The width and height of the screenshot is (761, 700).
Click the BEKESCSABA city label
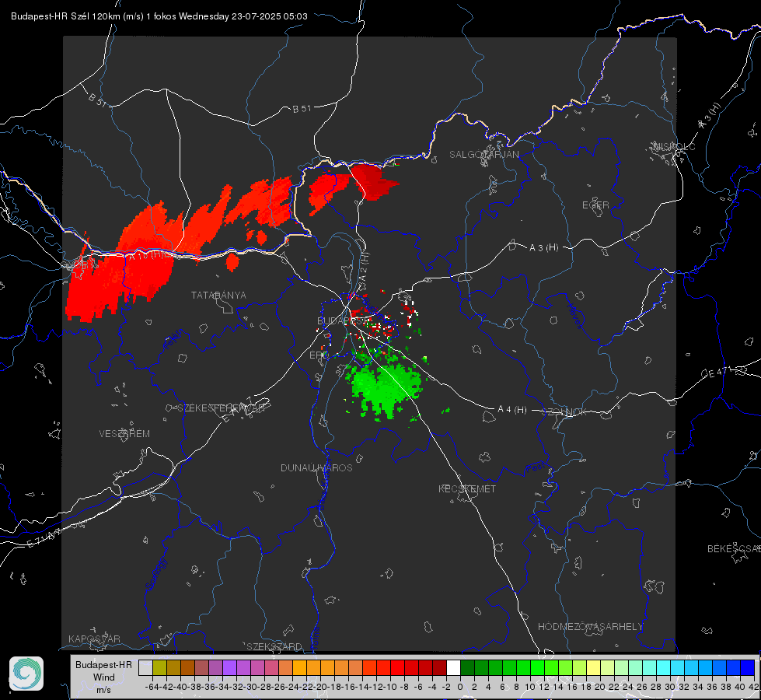(734, 548)
